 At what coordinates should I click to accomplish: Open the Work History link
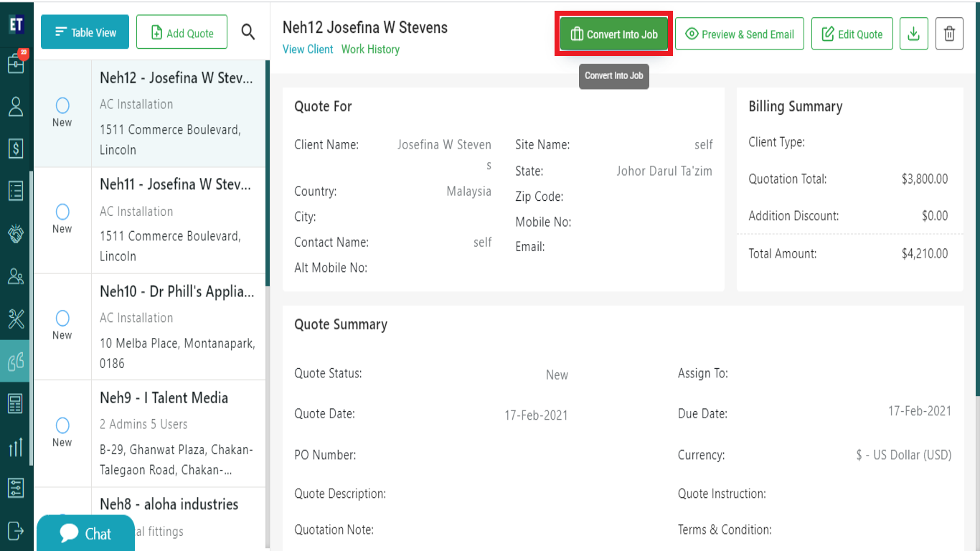[370, 50]
